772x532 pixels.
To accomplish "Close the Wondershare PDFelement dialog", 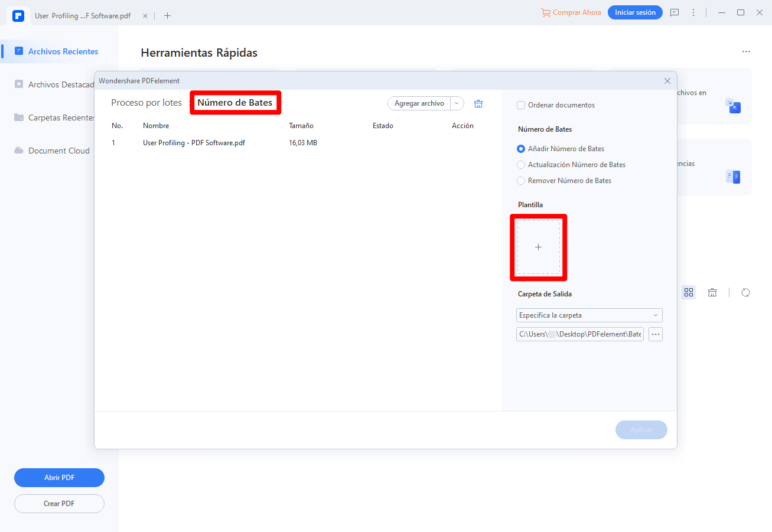I will [x=667, y=81].
